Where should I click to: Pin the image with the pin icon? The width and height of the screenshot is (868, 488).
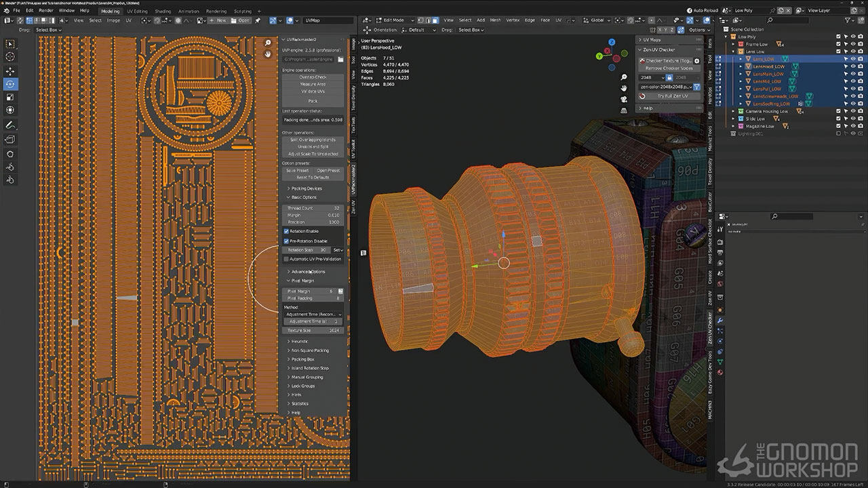point(257,20)
